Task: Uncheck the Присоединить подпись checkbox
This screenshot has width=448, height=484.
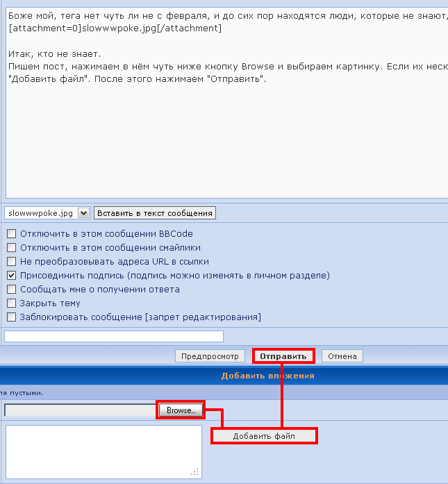Action: click(11, 276)
